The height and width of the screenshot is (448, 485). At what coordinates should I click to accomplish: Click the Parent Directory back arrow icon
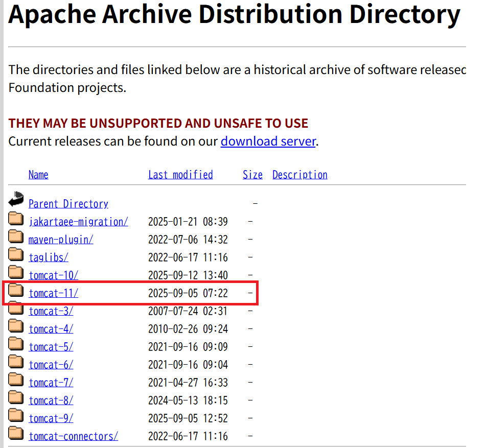point(16,199)
